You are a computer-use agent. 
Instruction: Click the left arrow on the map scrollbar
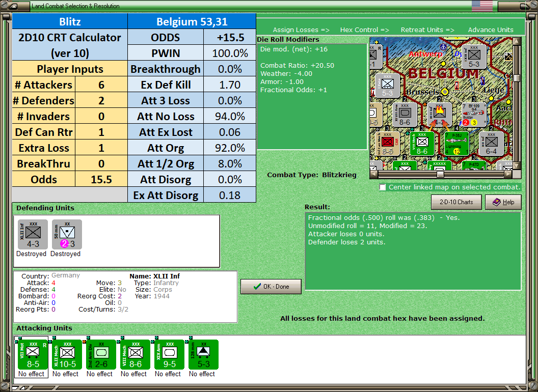(374, 174)
